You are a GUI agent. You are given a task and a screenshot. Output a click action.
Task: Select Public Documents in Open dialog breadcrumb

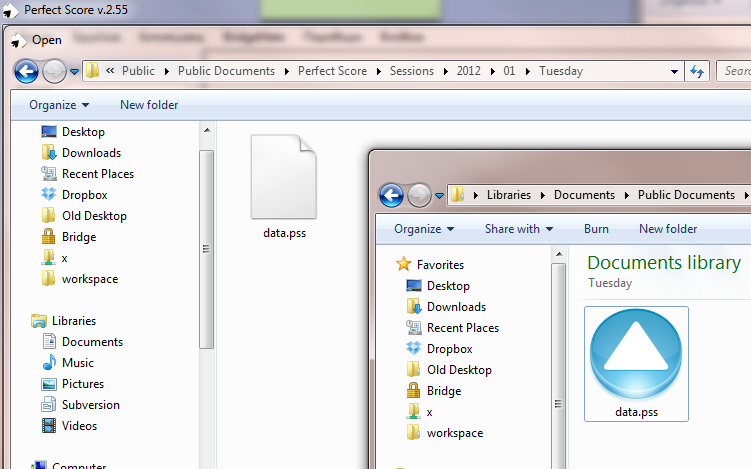(226, 71)
